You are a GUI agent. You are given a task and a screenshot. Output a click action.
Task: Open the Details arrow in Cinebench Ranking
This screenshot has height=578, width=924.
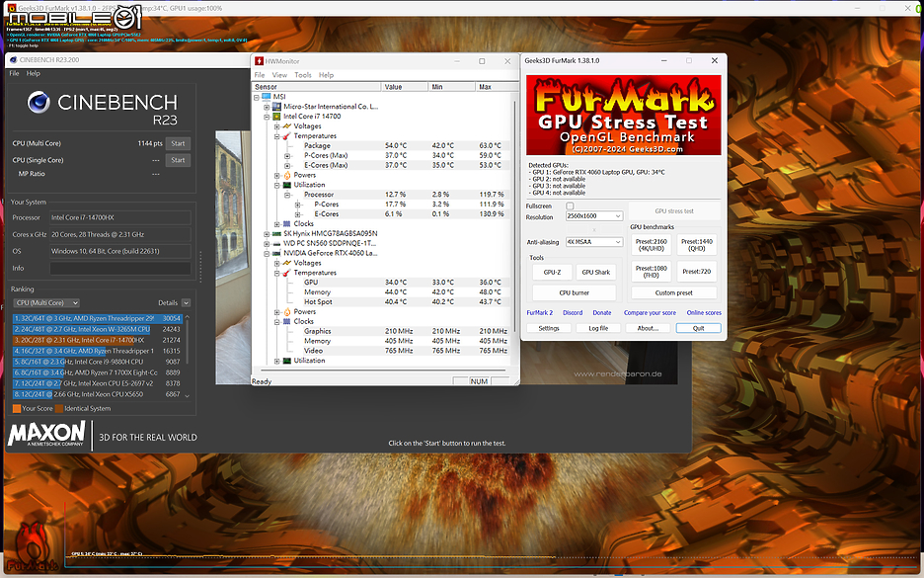tap(186, 302)
